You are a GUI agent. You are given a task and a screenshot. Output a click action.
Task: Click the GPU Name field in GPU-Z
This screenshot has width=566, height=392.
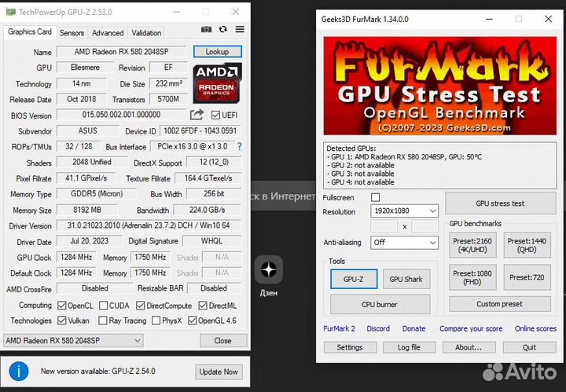[122, 52]
